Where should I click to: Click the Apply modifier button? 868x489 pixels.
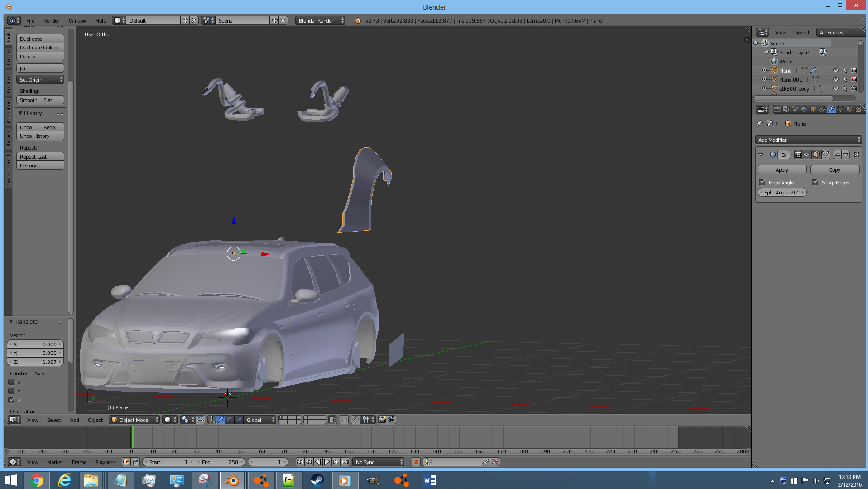782,170
